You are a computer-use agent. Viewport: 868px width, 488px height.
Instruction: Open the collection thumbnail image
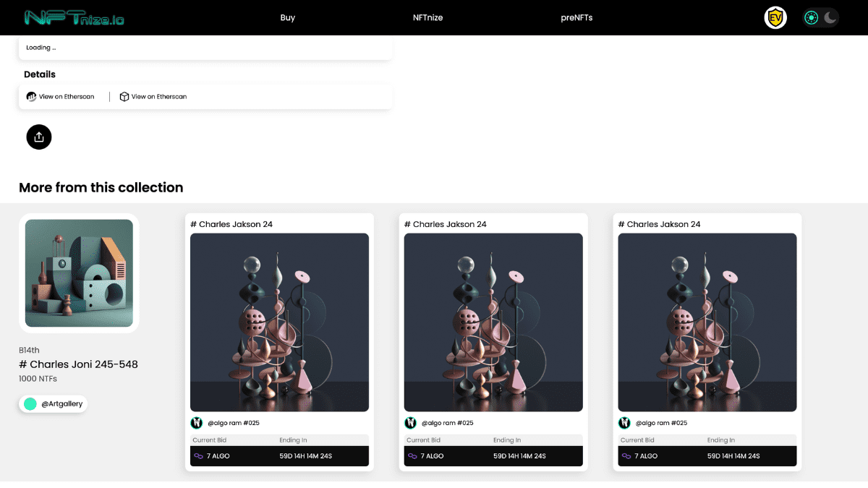click(x=79, y=273)
